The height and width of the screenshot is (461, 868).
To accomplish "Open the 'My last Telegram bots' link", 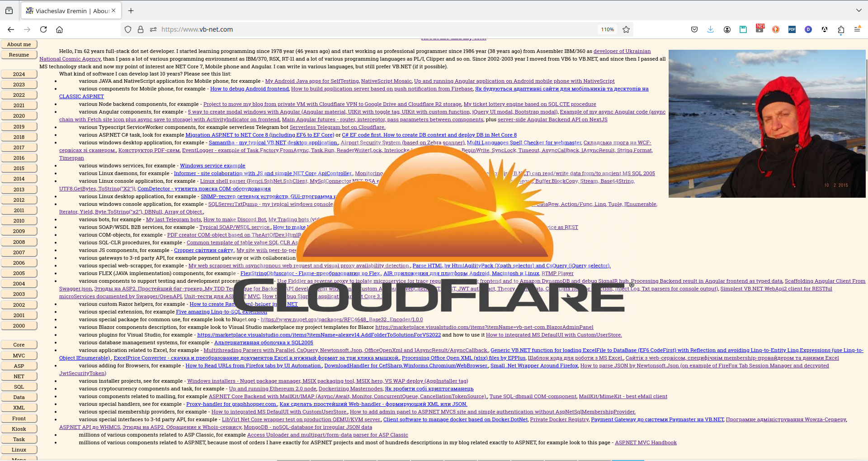I will (174, 219).
